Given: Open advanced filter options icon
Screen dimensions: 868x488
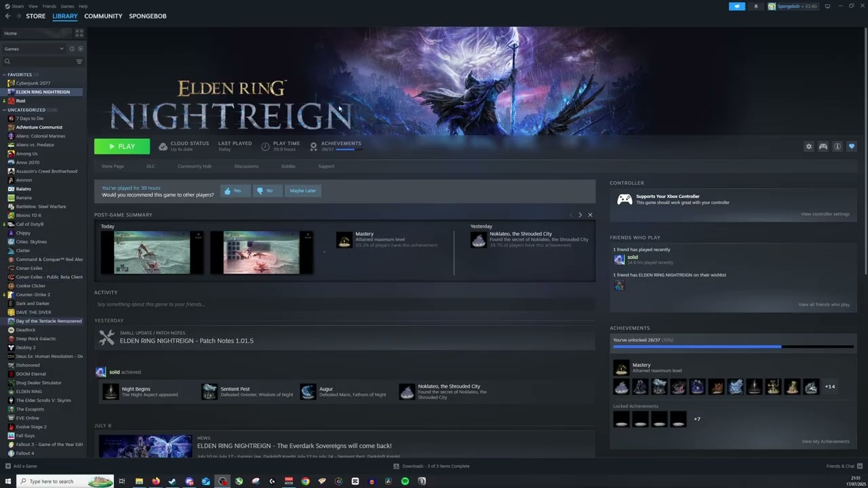Looking at the screenshot, I should point(79,62).
